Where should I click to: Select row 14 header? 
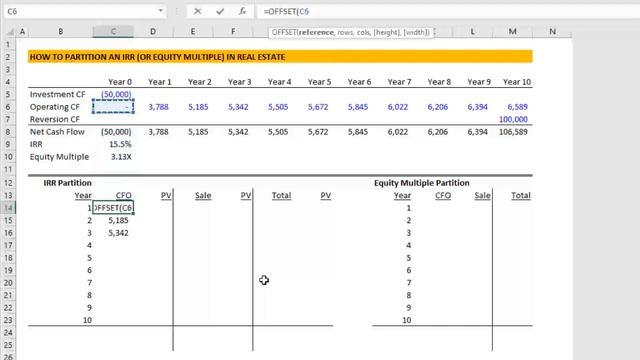(x=8, y=208)
